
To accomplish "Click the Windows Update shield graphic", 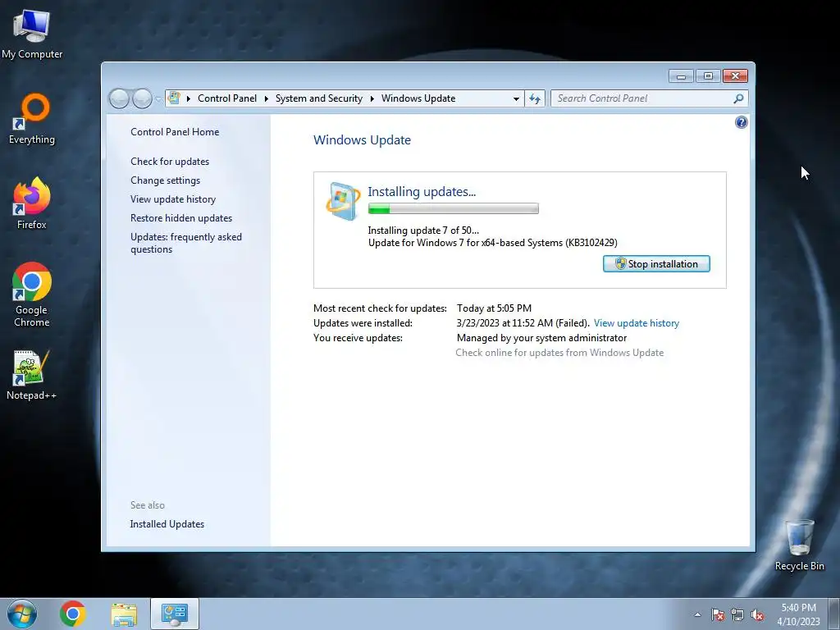I will click(343, 202).
